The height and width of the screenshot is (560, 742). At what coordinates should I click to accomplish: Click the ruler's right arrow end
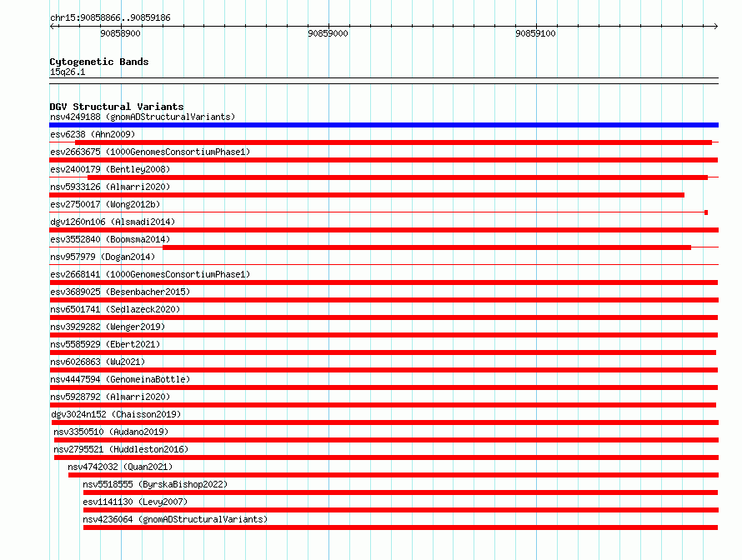point(716,26)
